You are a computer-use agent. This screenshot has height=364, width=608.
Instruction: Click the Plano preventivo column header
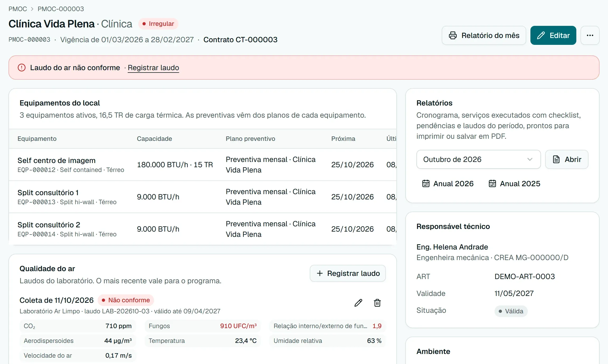(250, 139)
